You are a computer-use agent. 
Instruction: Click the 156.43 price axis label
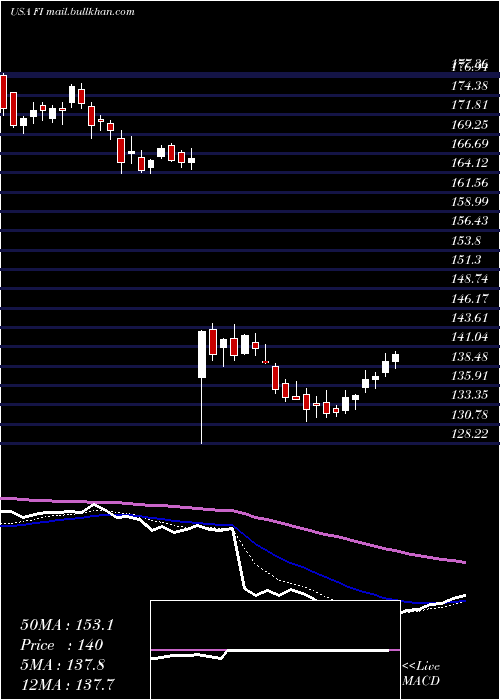[470, 221]
